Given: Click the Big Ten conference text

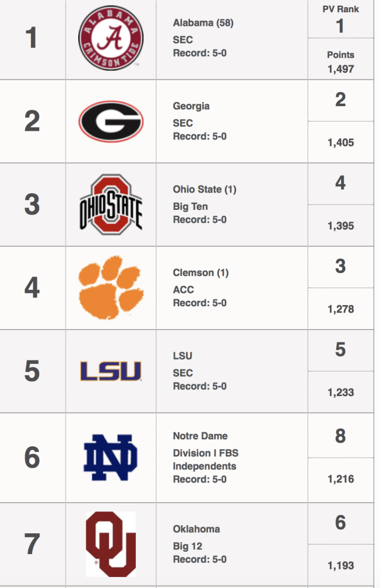Looking at the screenshot, I should [190, 206].
